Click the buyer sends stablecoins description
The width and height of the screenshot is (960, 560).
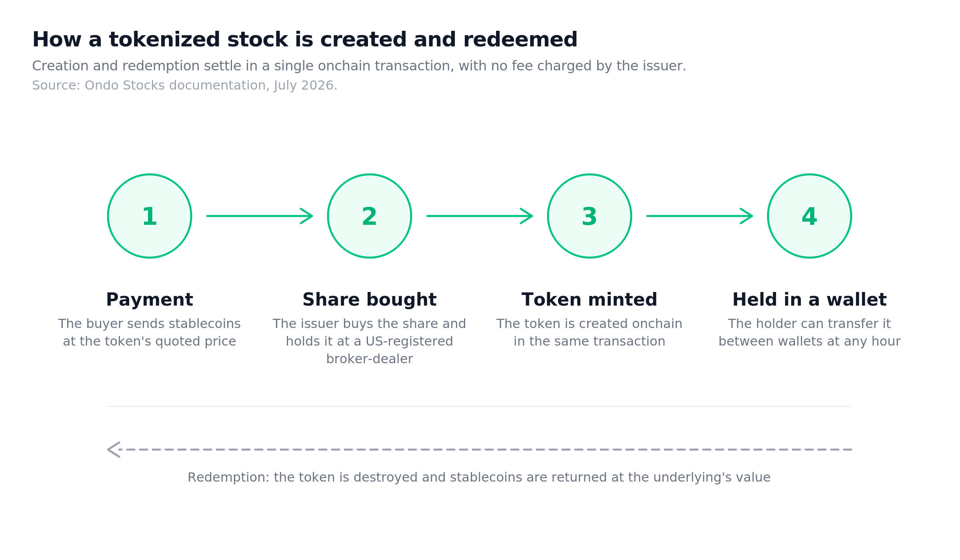click(150, 333)
